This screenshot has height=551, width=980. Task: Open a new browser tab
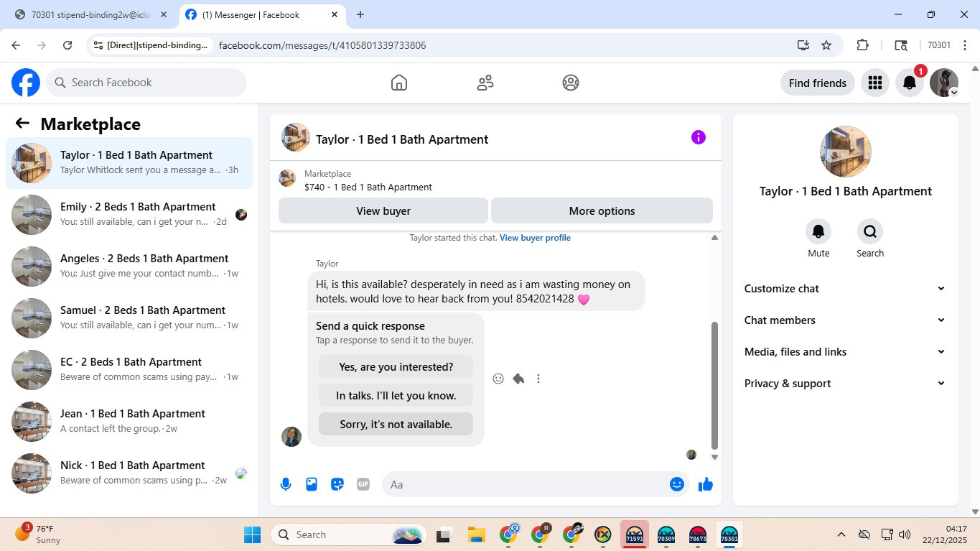click(360, 14)
